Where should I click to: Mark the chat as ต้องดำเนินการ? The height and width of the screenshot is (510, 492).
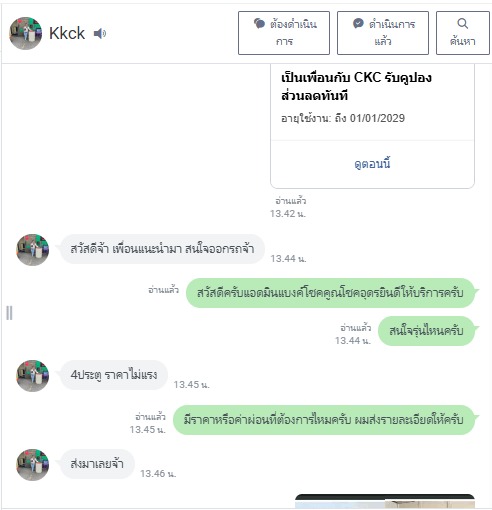tap(284, 33)
